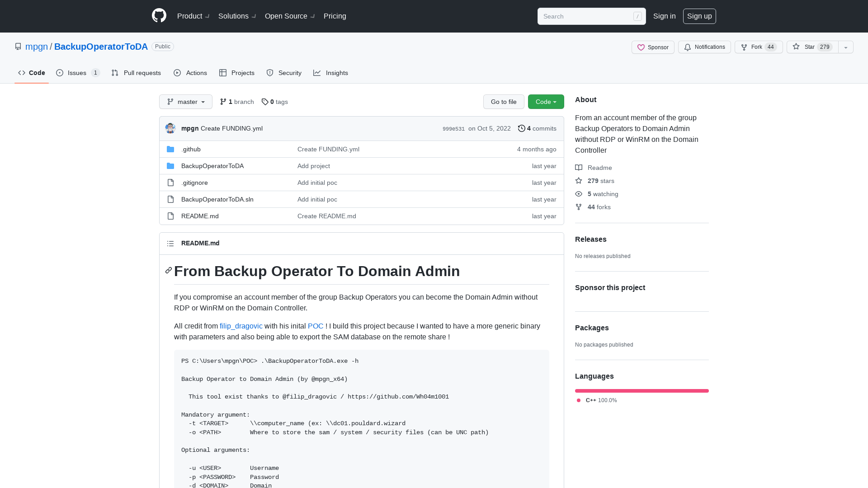Open the README.md file name
Viewport: 868px width, 488px height.
200,216
